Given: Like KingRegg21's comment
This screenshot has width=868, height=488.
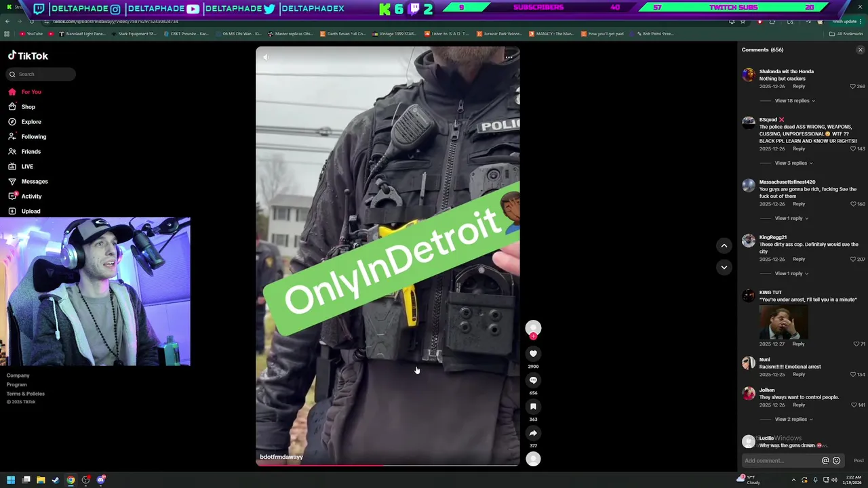Looking at the screenshot, I should [853, 259].
